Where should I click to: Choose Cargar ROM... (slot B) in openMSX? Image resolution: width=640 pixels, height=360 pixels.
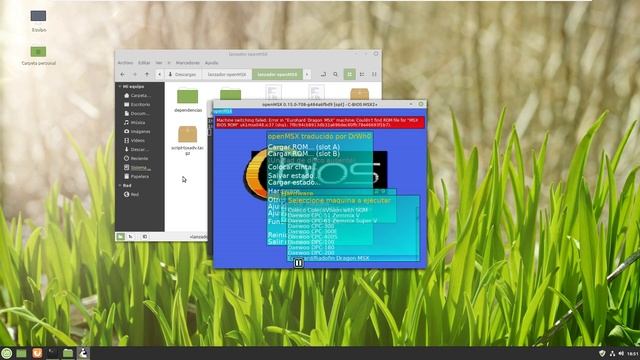pyautogui.click(x=304, y=154)
